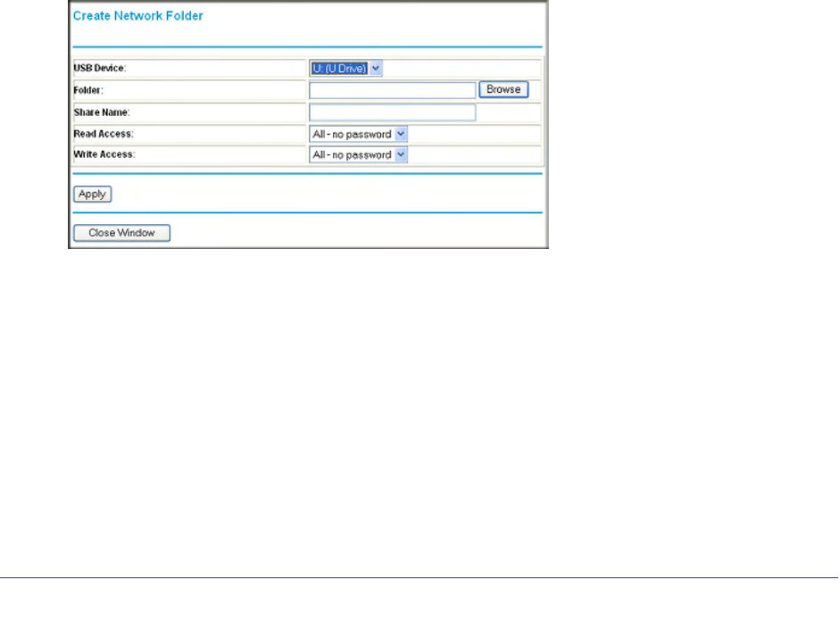Click the Folder input field
840x638 pixels.
coord(392,90)
